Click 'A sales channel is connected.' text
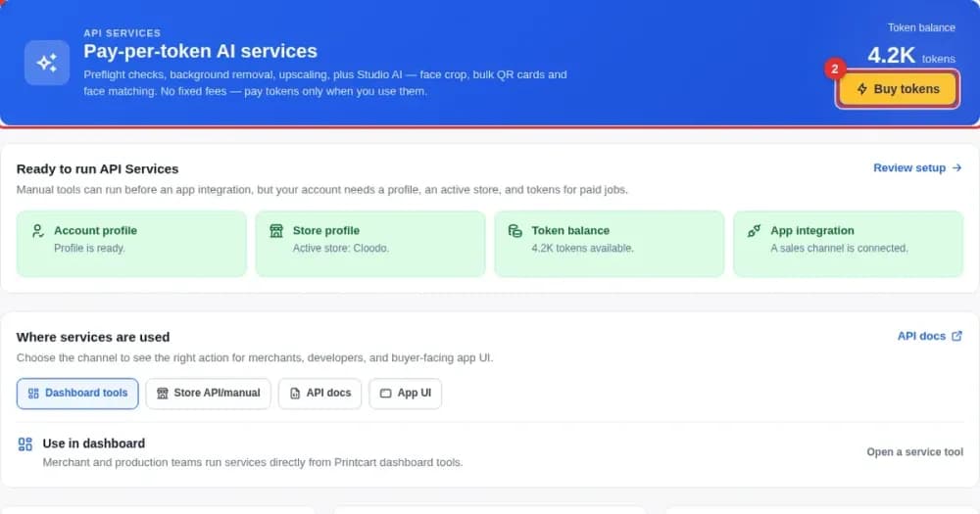Viewport: 980px width, 514px height. coord(839,249)
